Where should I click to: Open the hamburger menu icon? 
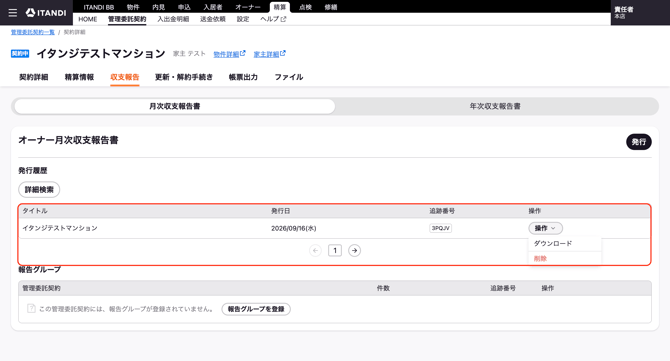coord(13,13)
